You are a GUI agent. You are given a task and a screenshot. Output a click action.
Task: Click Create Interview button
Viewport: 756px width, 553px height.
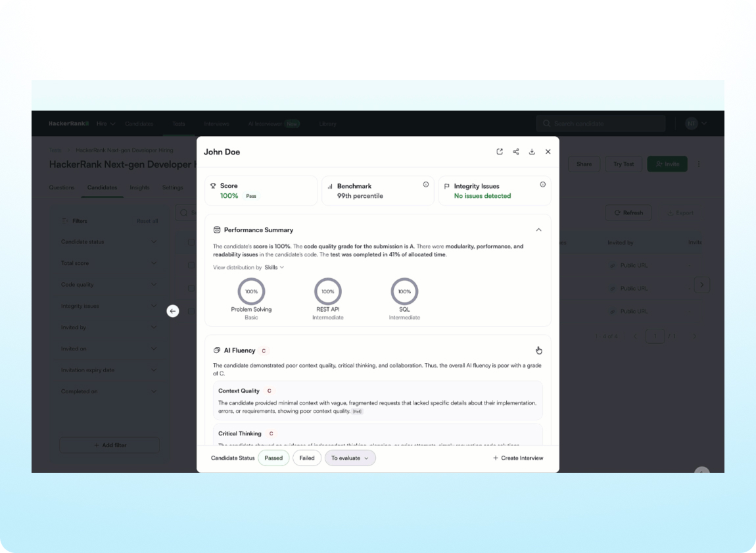(518, 458)
